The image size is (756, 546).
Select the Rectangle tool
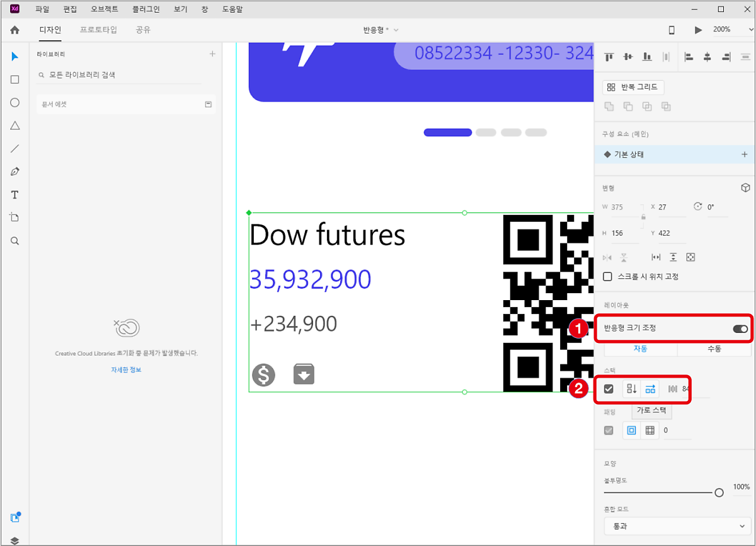[15, 79]
